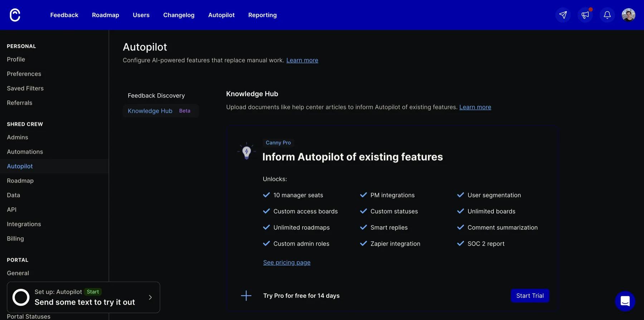This screenshot has width=644, height=320.
Task: Open Preferences in sidebar
Action: [x=24, y=74]
